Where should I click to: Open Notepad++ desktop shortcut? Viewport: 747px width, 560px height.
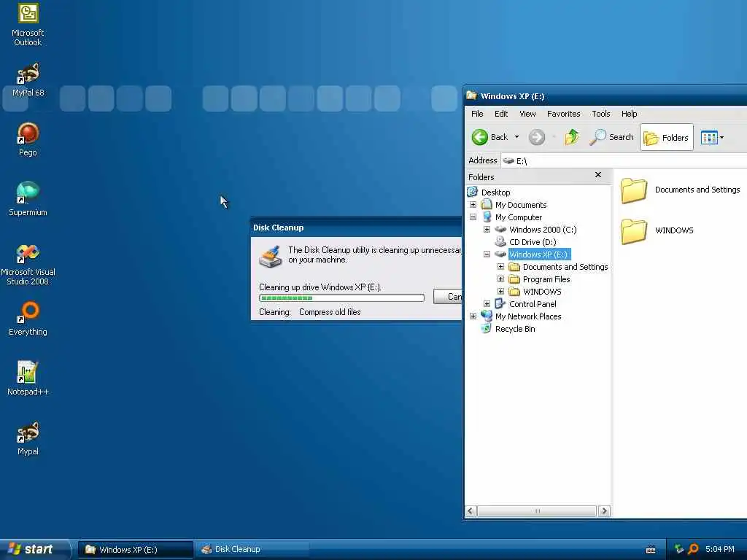pos(28,378)
